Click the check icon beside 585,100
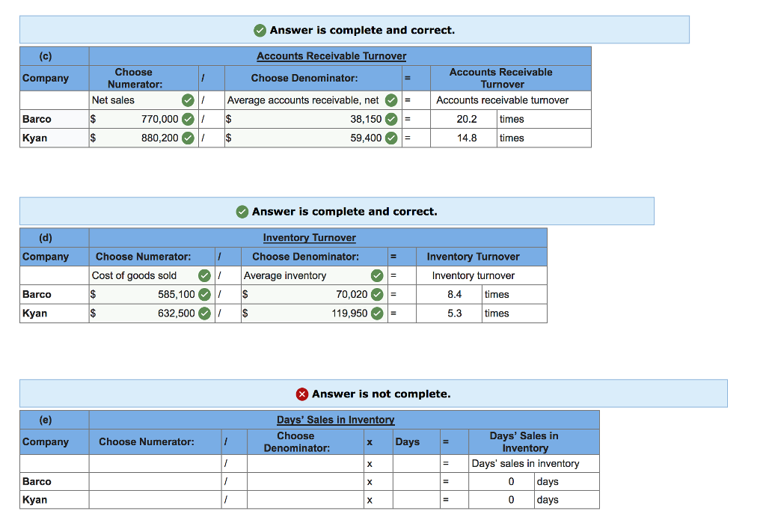 pos(205,295)
